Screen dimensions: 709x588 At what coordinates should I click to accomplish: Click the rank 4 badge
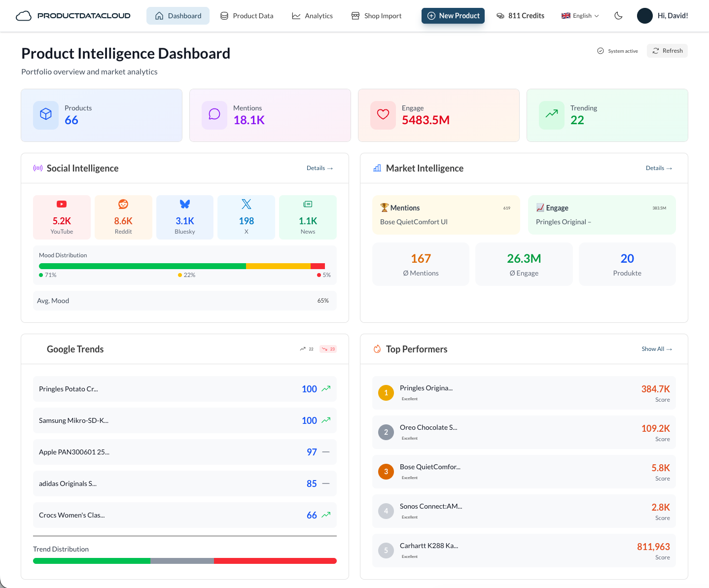(x=386, y=511)
